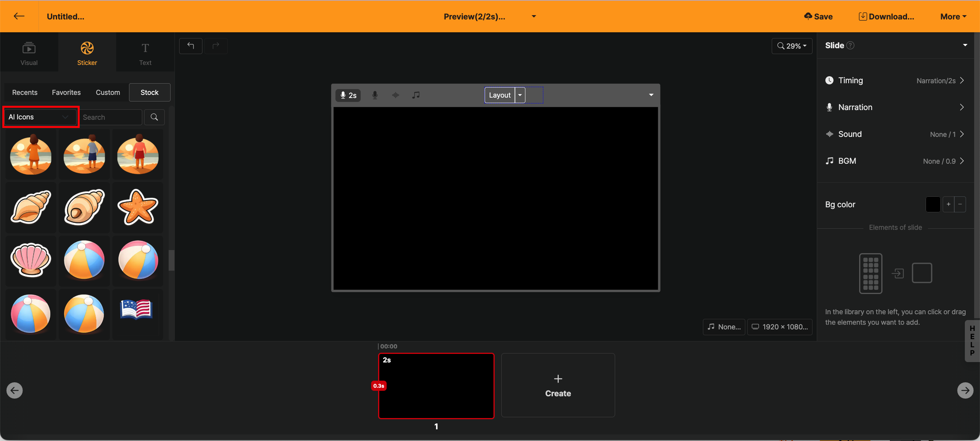This screenshot has width=980, height=441.
Task: Click the music note icon on slide toolbar
Action: pos(416,95)
